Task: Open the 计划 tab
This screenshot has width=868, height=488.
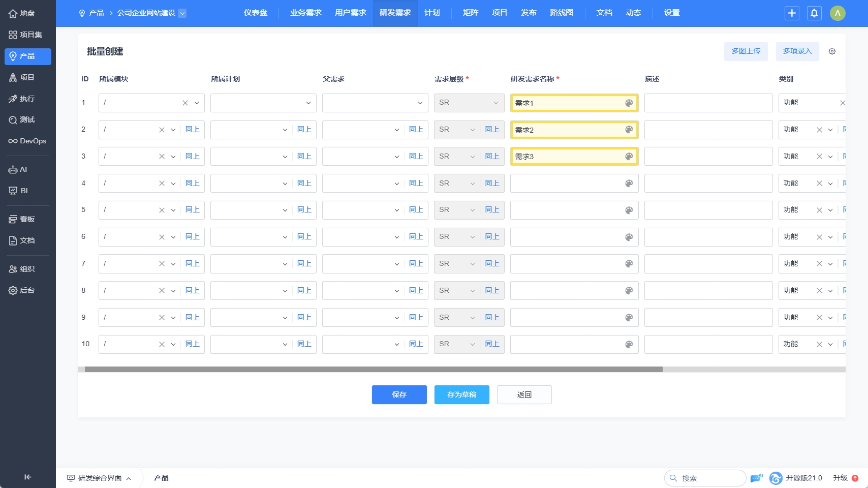Action: pyautogui.click(x=432, y=13)
